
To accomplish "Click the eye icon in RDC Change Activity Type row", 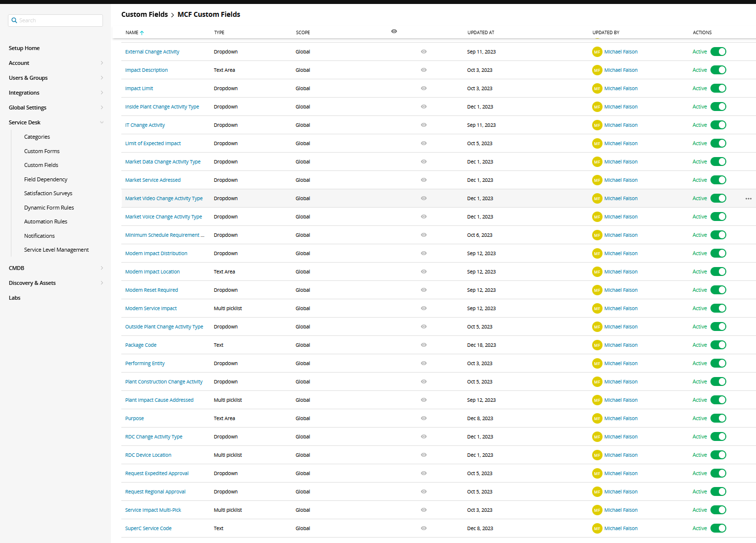I will pos(424,436).
